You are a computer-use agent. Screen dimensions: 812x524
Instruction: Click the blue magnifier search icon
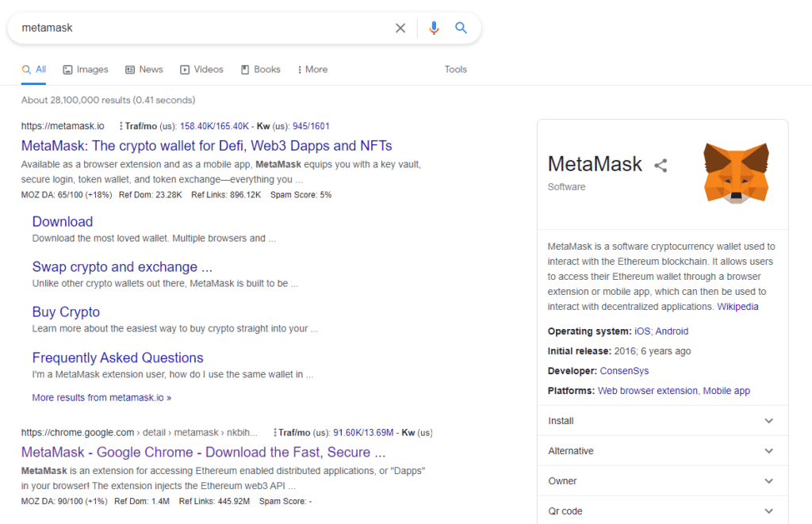461,28
